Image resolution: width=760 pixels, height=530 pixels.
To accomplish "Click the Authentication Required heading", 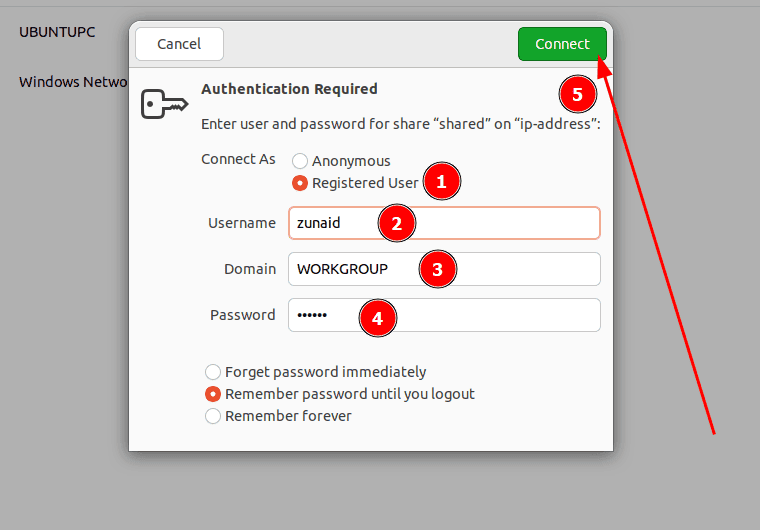I will click(x=289, y=89).
